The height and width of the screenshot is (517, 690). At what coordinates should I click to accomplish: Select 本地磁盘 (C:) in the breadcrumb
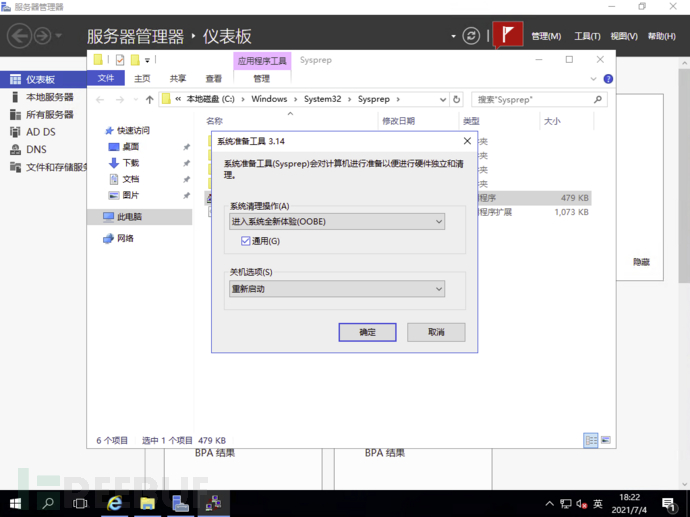(x=210, y=99)
